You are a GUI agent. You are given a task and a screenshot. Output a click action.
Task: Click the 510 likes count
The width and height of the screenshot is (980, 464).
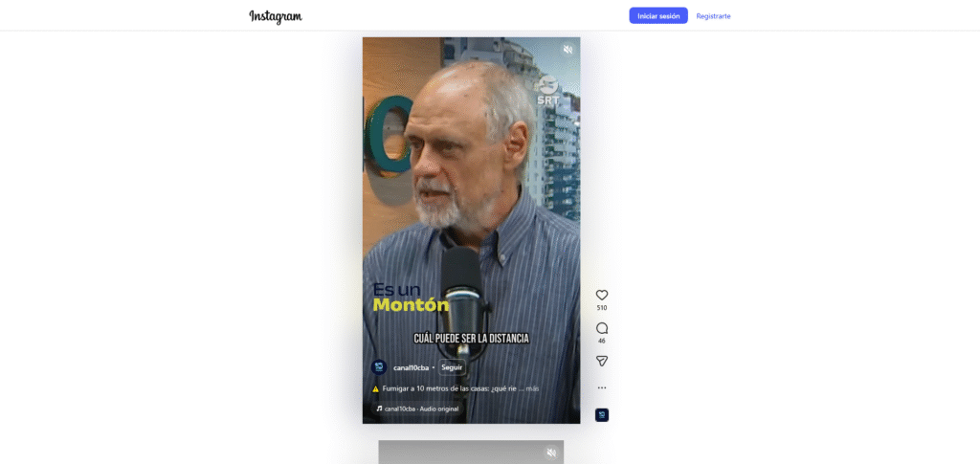pyautogui.click(x=602, y=308)
